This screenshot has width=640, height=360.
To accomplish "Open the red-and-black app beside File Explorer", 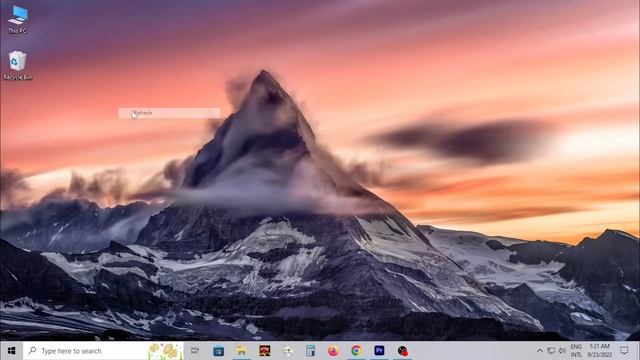I will tap(264, 351).
